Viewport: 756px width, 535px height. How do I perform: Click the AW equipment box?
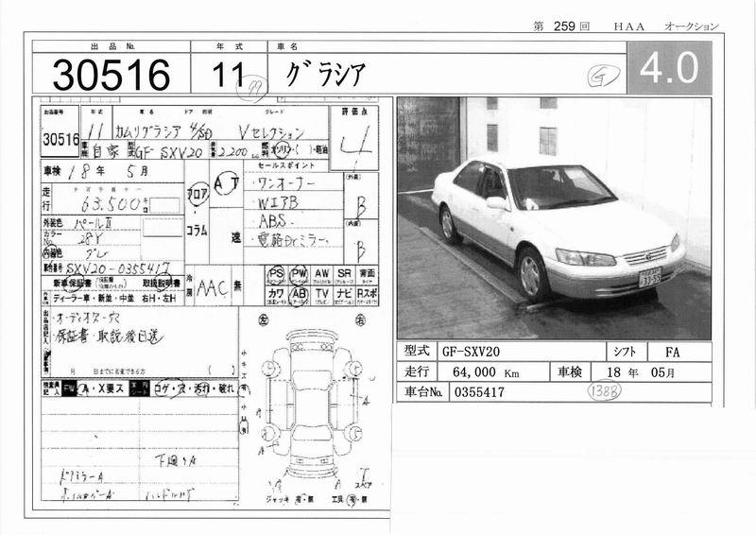tap(321, 276)
